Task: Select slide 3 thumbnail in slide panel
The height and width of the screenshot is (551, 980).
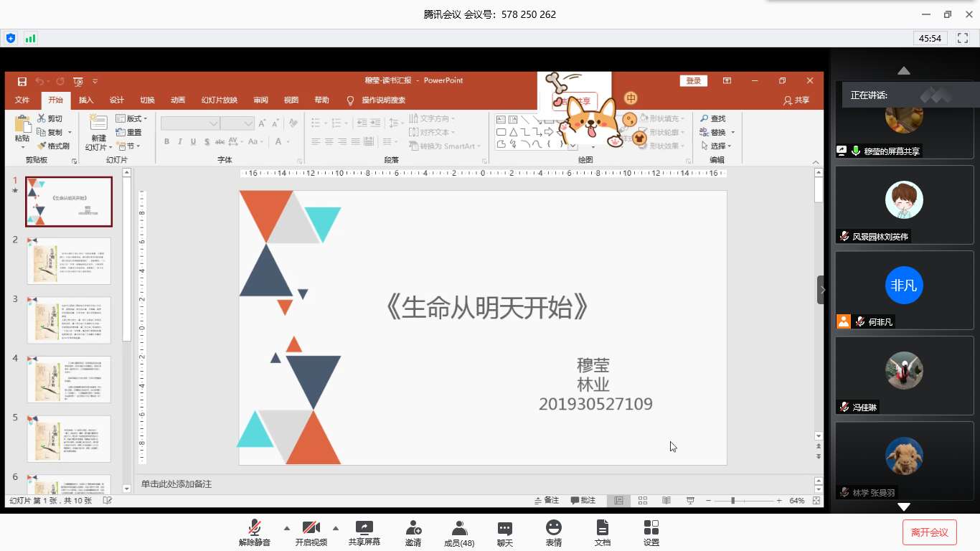Action: [x=69, y=320]
